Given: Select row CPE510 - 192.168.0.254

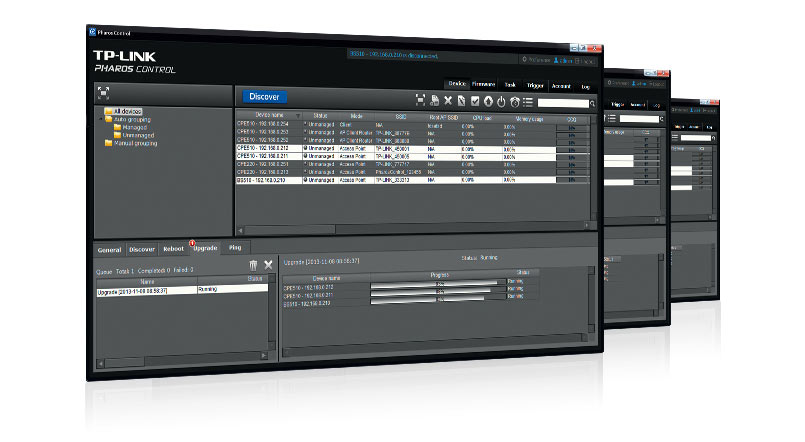Looking at the screenshot, I should [412, 125].
